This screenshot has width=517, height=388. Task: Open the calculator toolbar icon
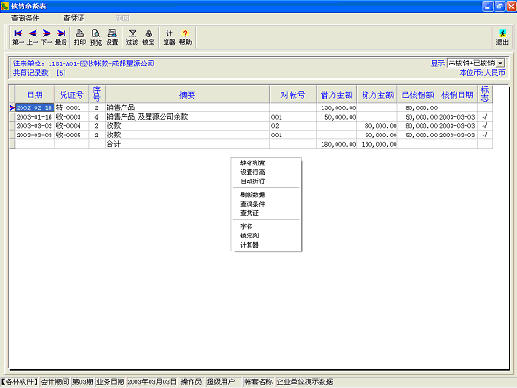click(169, 37)
